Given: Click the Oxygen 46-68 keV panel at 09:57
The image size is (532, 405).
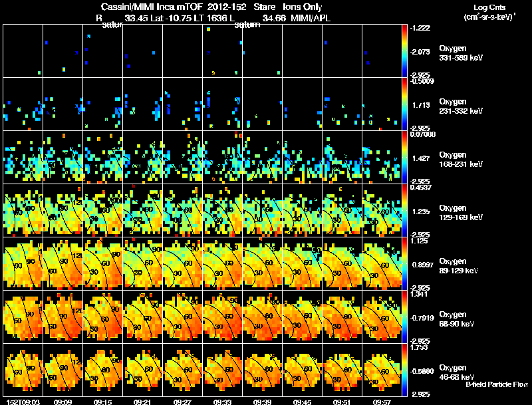Looking at the screenshot, I should pos(382,370).
